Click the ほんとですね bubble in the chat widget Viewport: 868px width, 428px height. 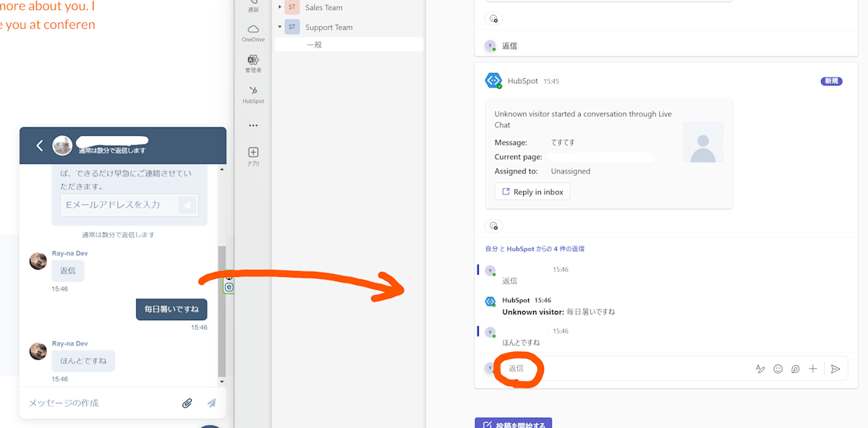click(x=83, y=361)
